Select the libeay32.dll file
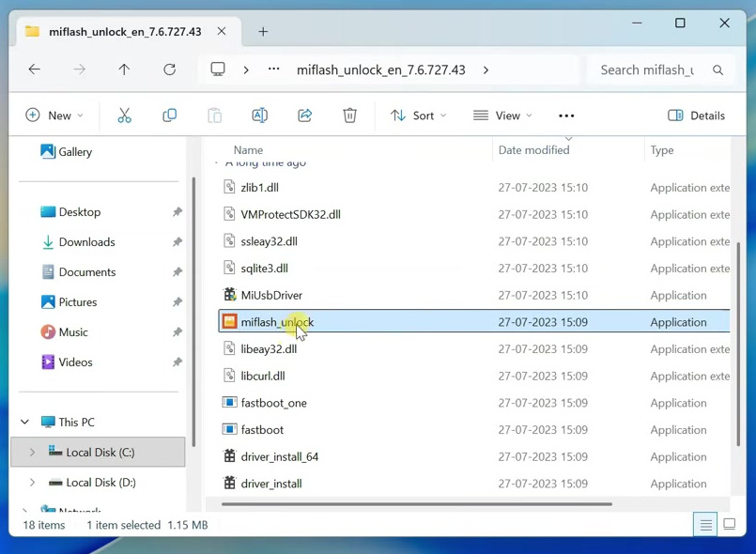The height and width of the screenshot is (554, 756). pyautogui.click(x=474, y=348)
